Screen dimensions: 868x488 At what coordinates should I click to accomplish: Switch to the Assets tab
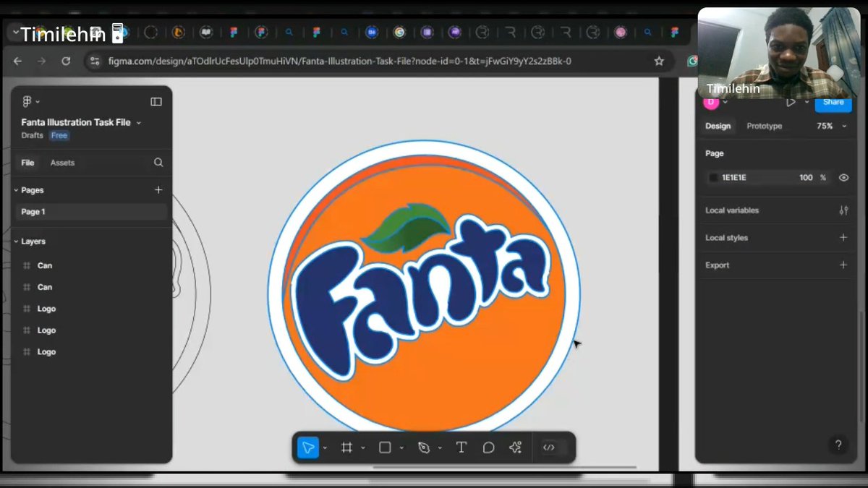(x=62, y=163)
